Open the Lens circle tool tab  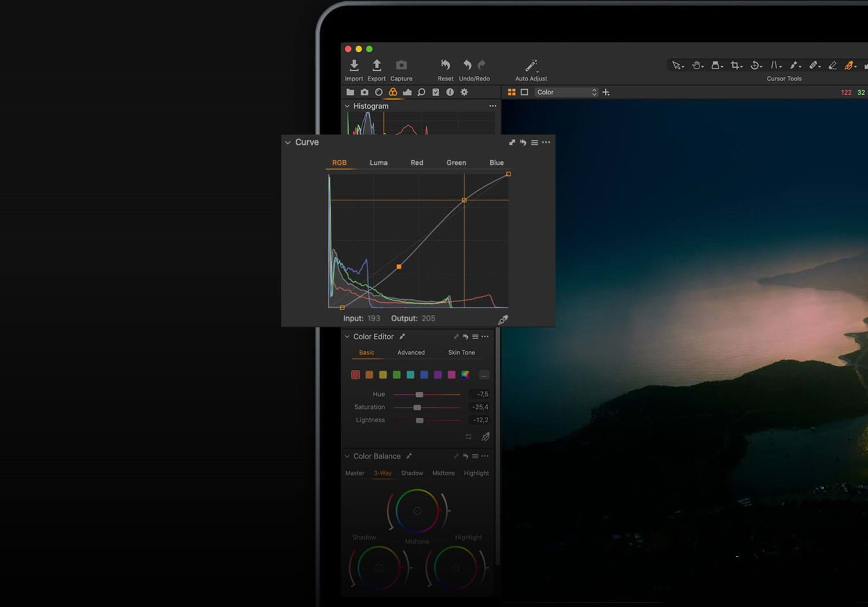378,92
